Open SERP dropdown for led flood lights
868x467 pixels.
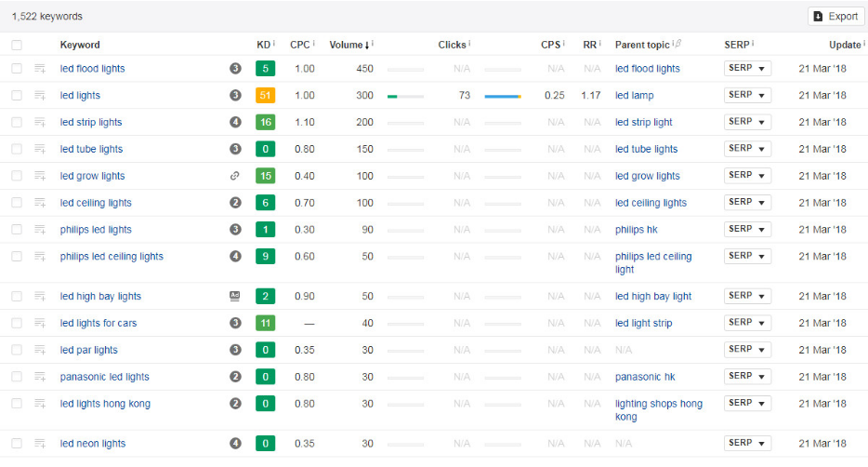pyautogui.click(x=747, y=69)
